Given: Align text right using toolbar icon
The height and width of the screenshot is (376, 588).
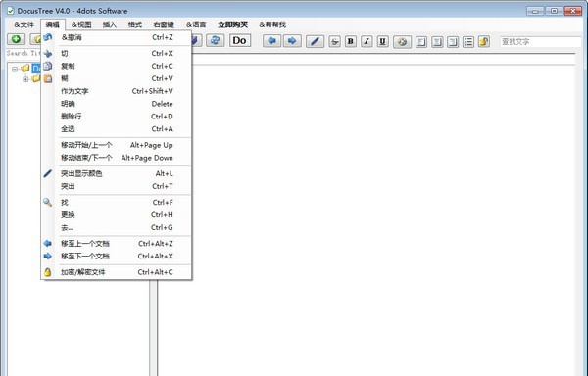Looking at the screenshot, I should tap(453, 41).
